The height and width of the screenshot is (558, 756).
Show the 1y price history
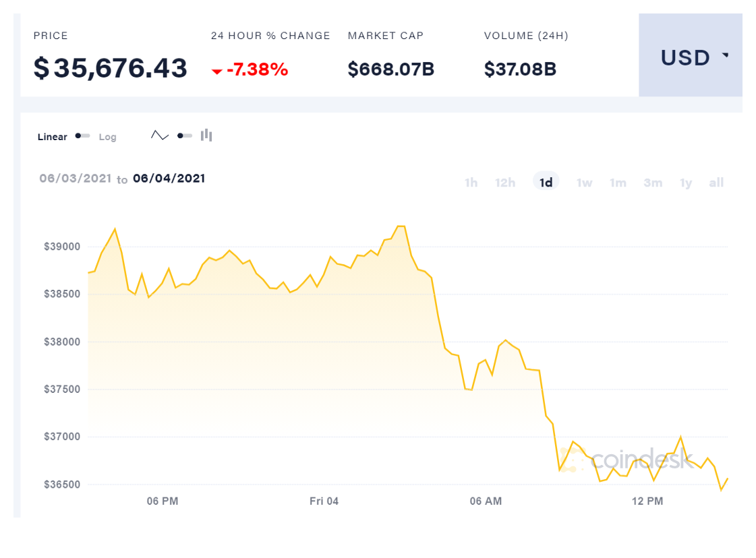pyautogui.click(x=686, y=183)
